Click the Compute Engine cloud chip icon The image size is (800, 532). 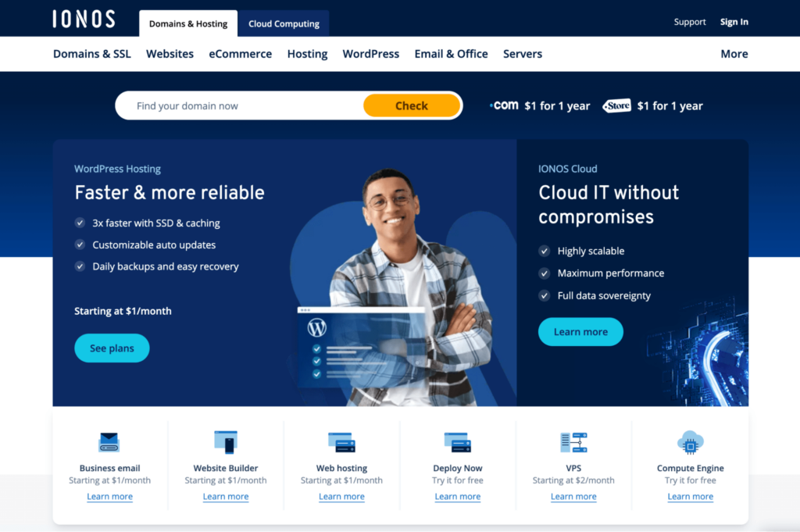691,441
